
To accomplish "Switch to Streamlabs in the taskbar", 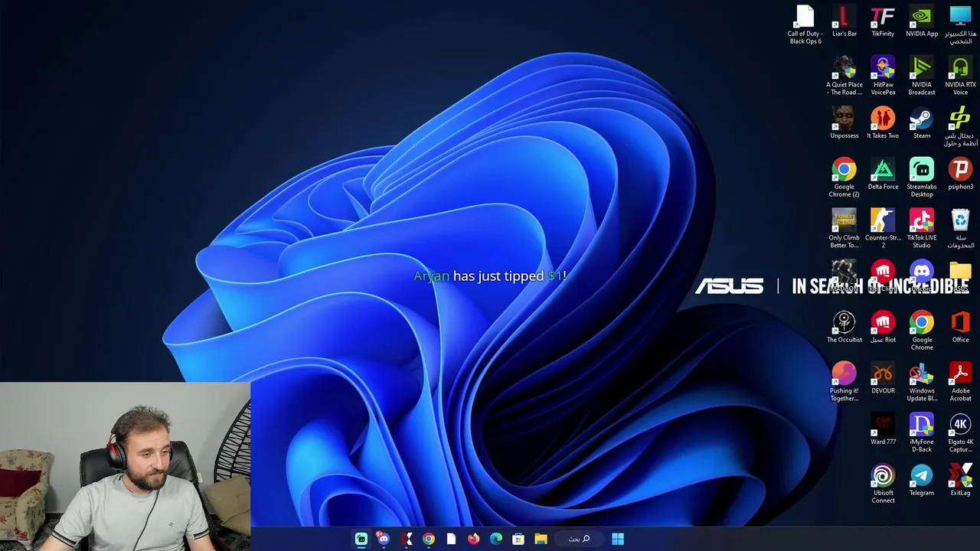I will [361, 539].
